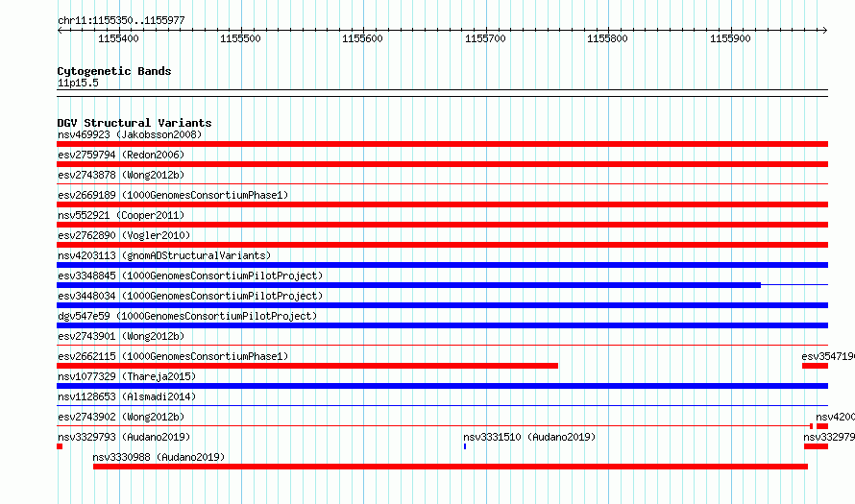855x504 pixels.
Task: Click the dgv547e59 (1000GenomesConsortiumPilotProject) label
Action: pos(187,316)
